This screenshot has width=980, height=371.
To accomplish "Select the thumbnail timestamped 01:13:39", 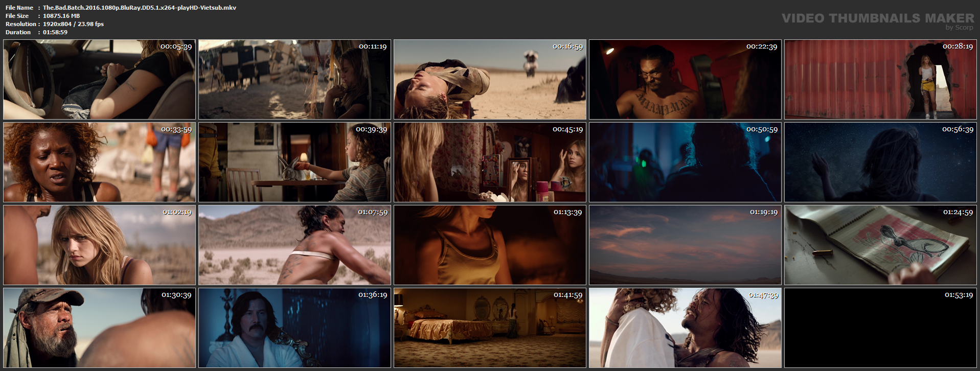I will tap(490, 245).
